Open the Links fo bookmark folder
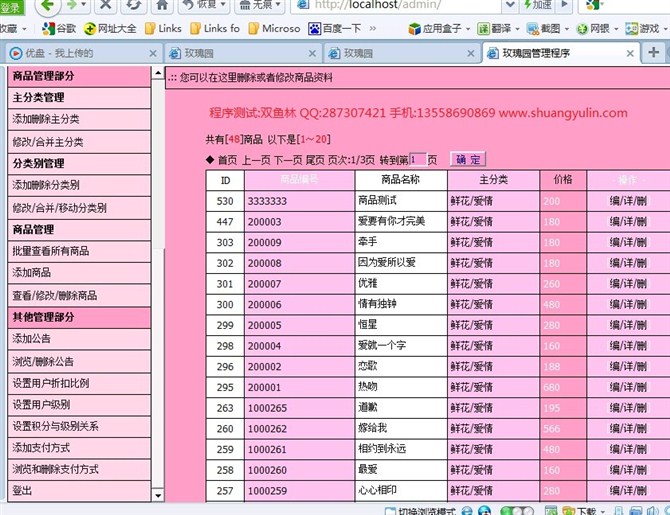The height and width of the screenshot is (515, 670). (x=215, y=29)
